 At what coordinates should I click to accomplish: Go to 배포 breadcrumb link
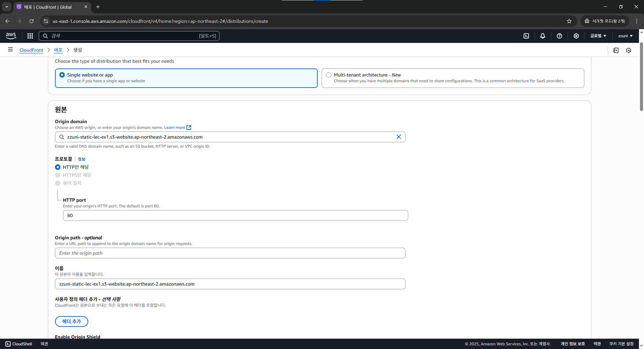tap(58, 50)
